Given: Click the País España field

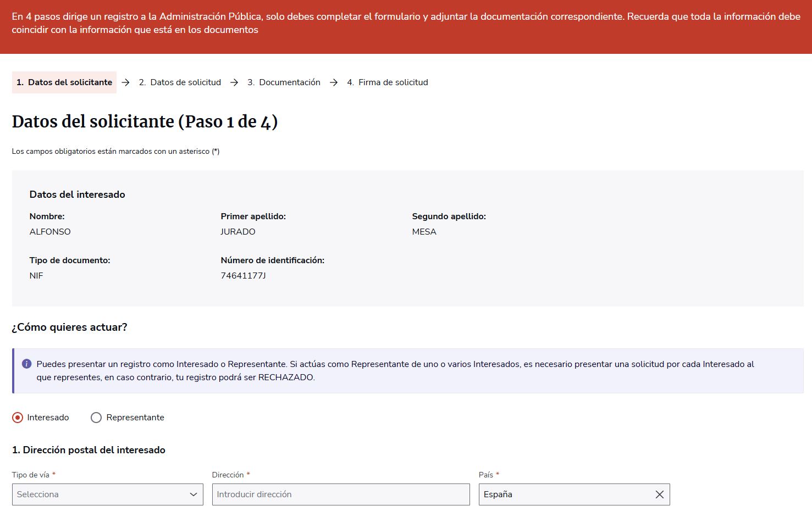Looking at the screenshot, I should coord(575,494).
